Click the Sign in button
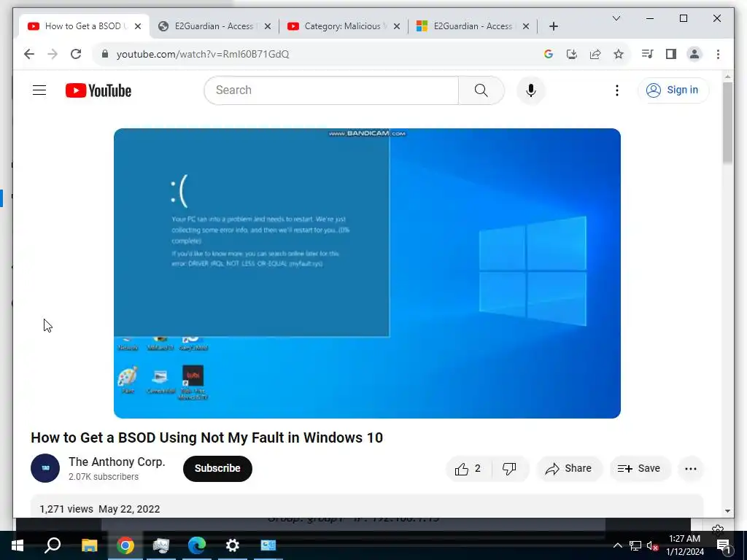 click(673, 90)
